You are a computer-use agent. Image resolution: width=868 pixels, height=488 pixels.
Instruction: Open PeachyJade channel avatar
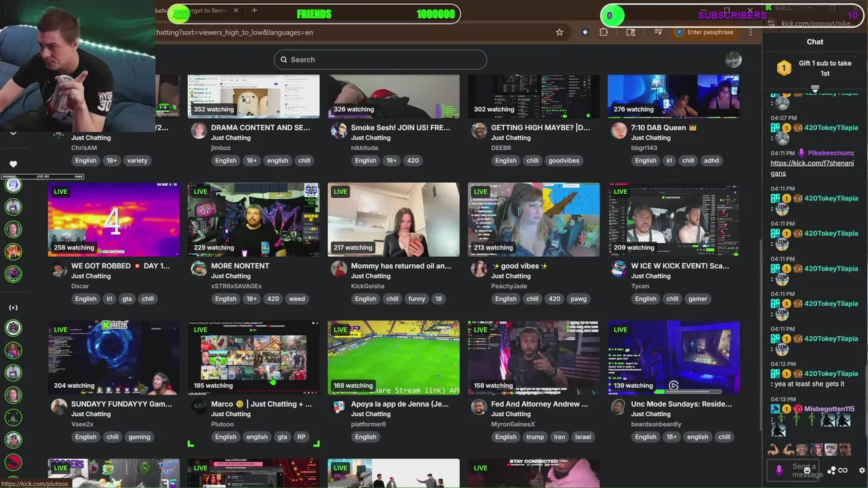coord(479,269)
